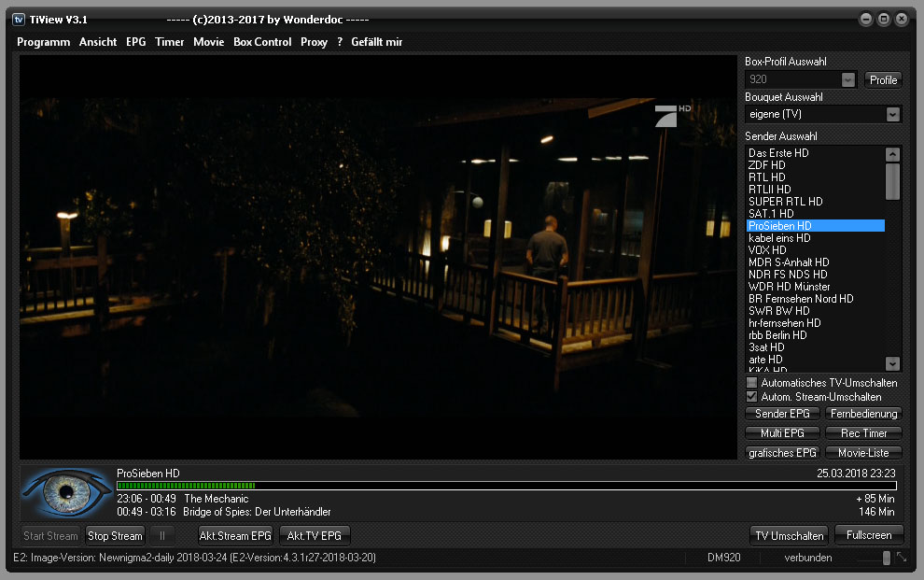924x580 pixels.
Task: Click the blue eye logo image
Action: tap(65, 494)
